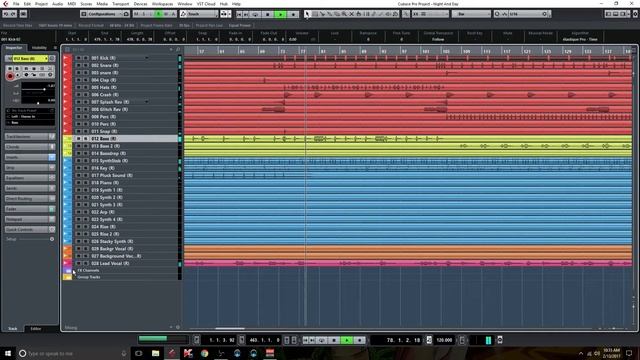Click the Play button in the bottom transport bar
Screen dimensions: 640x360
pyautogui.click(x=347, y=340)
